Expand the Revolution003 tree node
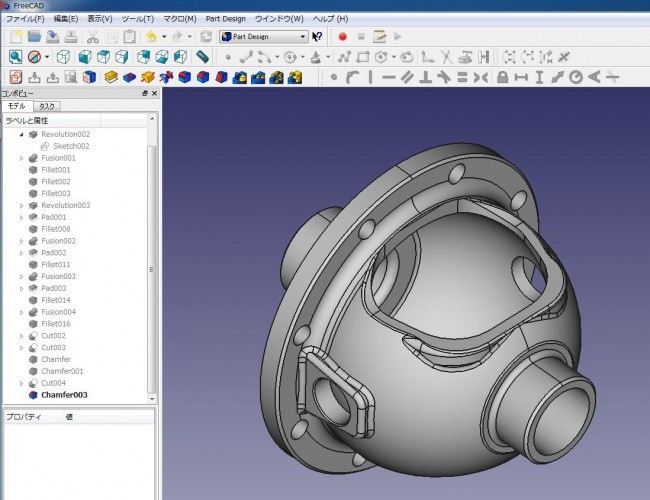 tap(21, 205)
